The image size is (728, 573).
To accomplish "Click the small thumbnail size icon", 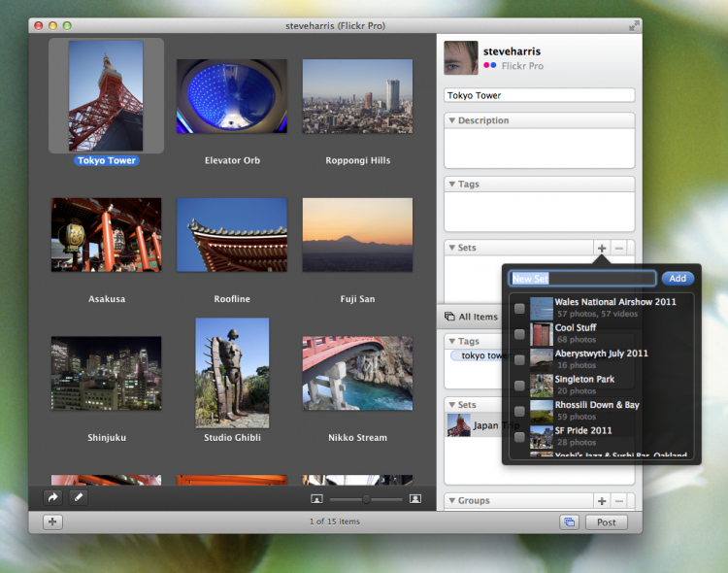I will click(316, 498).
